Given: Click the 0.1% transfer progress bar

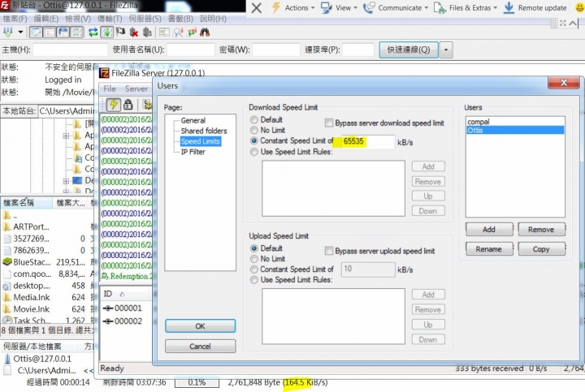Looking at the screenshot, I should tap(197, 382).
